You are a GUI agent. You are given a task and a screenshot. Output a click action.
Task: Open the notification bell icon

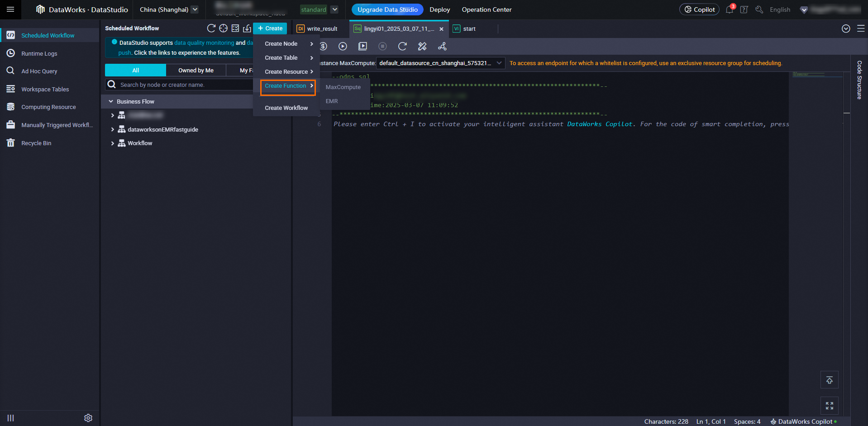pos(729,9)
